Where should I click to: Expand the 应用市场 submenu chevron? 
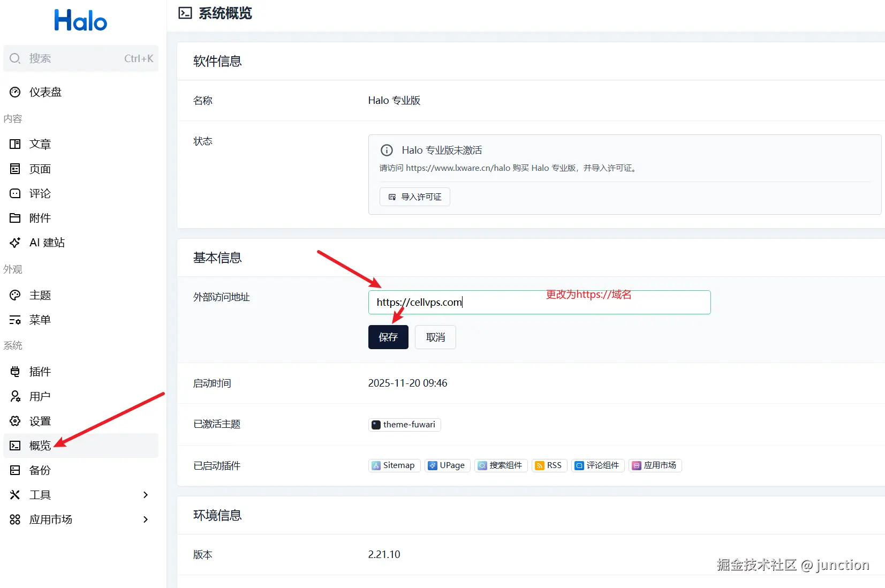(146, 519)
